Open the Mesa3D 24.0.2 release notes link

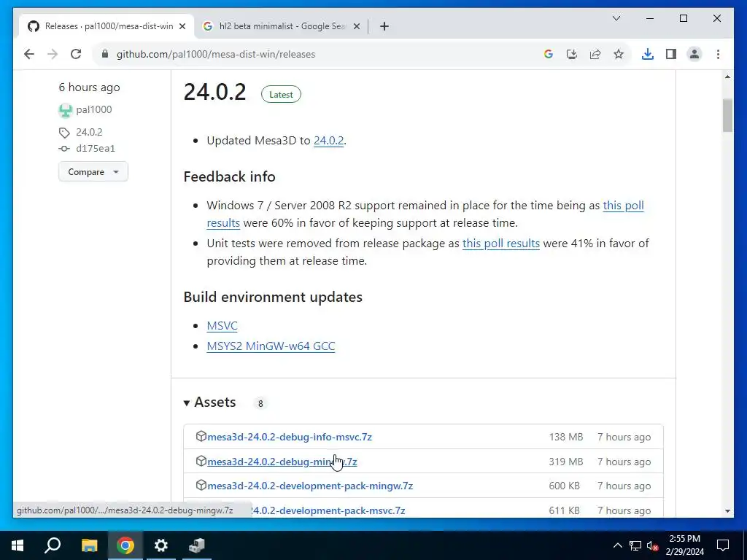[x=329, y=141]
